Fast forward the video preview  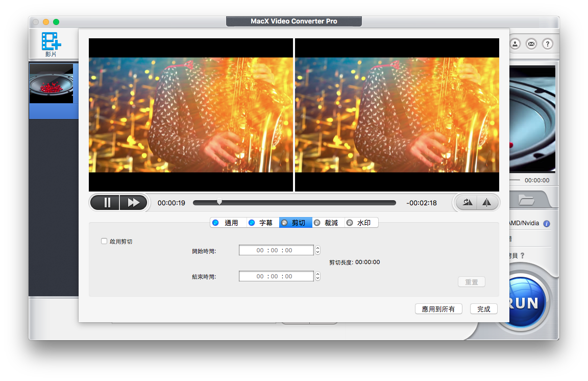133,203
